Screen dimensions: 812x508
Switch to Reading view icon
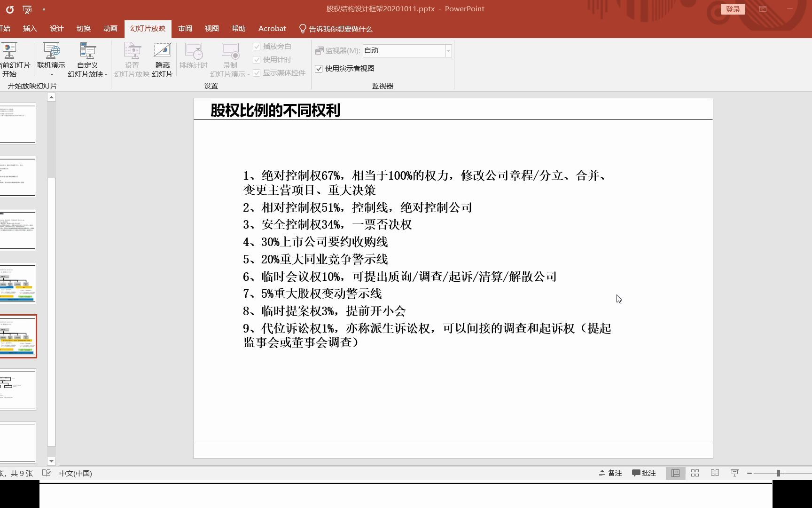715,473
